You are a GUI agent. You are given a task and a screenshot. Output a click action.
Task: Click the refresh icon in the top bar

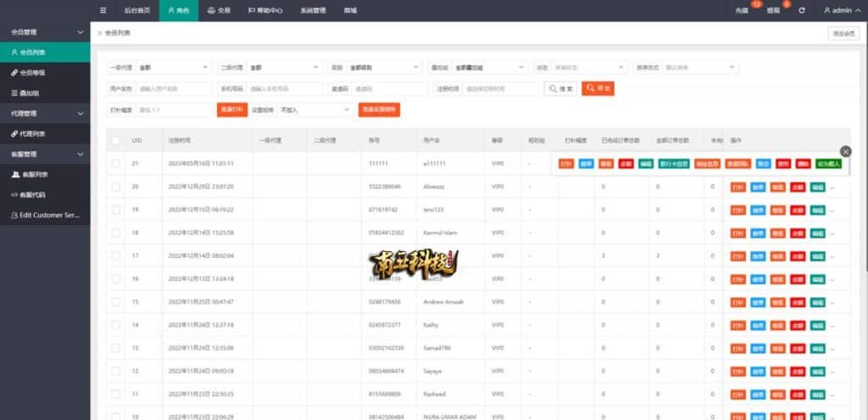click(801, 10)
